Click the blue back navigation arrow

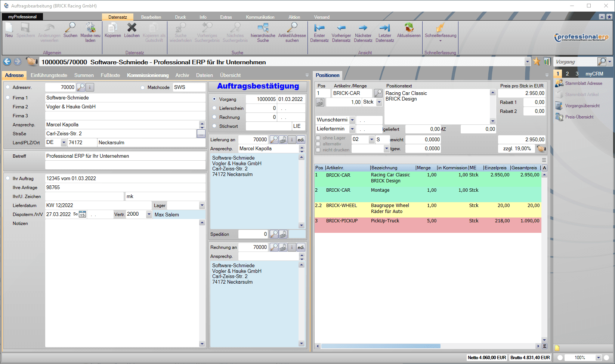tap(7, 61)
